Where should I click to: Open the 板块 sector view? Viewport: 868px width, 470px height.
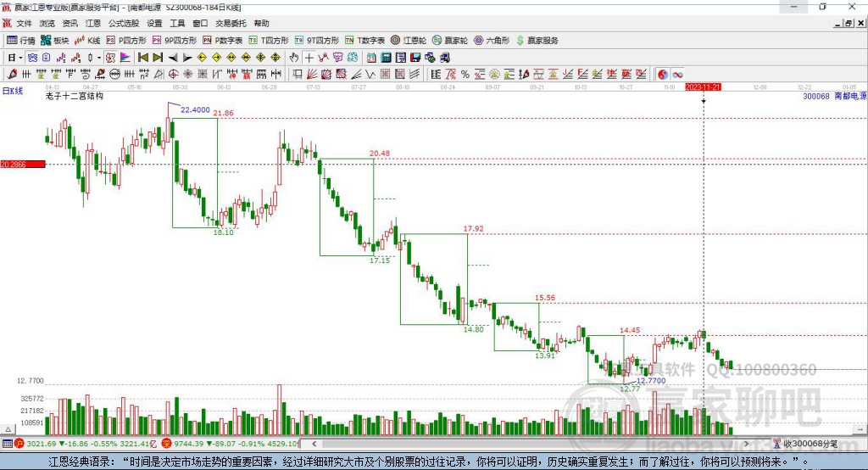tap(55, 41)
